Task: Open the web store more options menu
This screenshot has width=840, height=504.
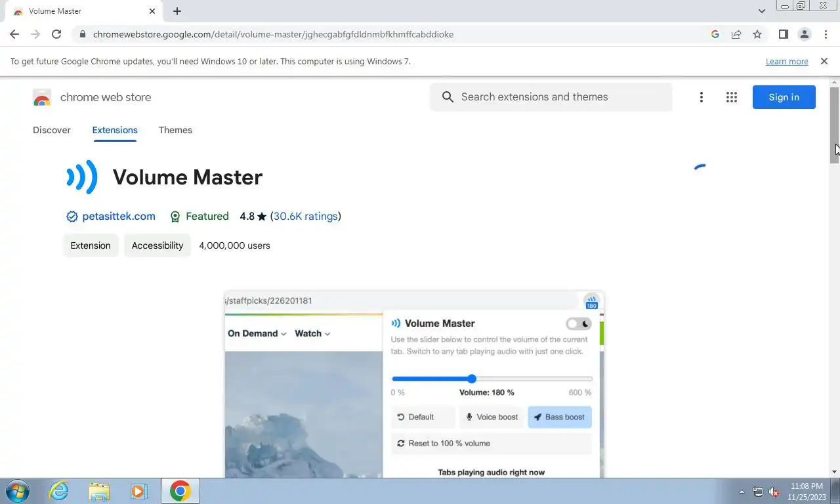Action: [x=701, y=97]
